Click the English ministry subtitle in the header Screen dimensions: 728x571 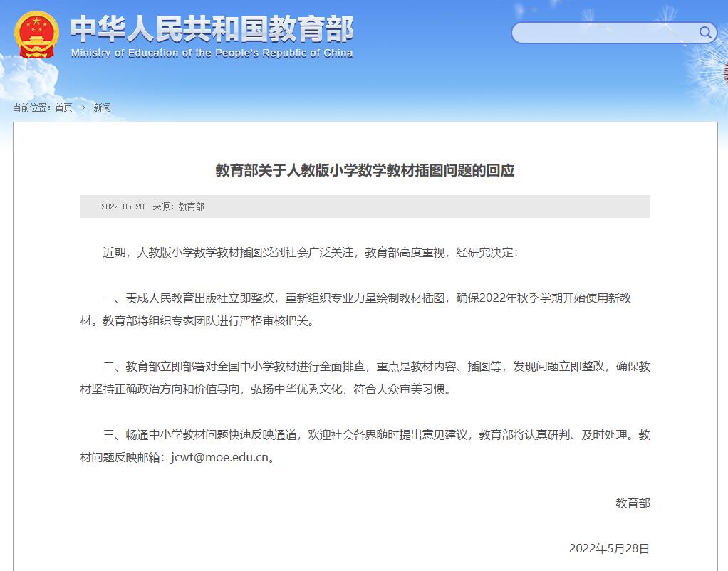pos(212,53)
